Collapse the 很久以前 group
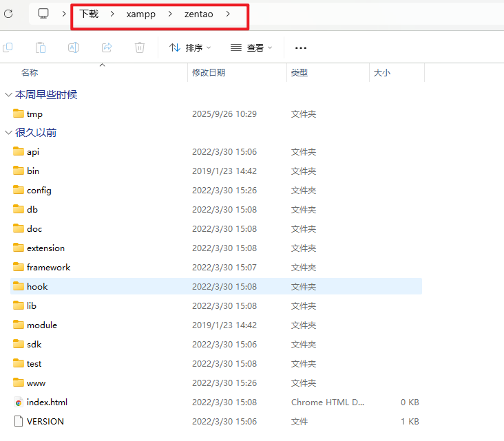The image size is (504, 441). (x=8, y=133)
